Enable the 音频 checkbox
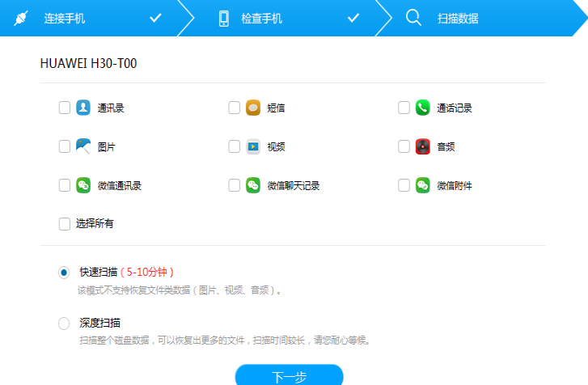Image resolution: width=588 pixels, height=385 pixels. (x=404, y=146)
